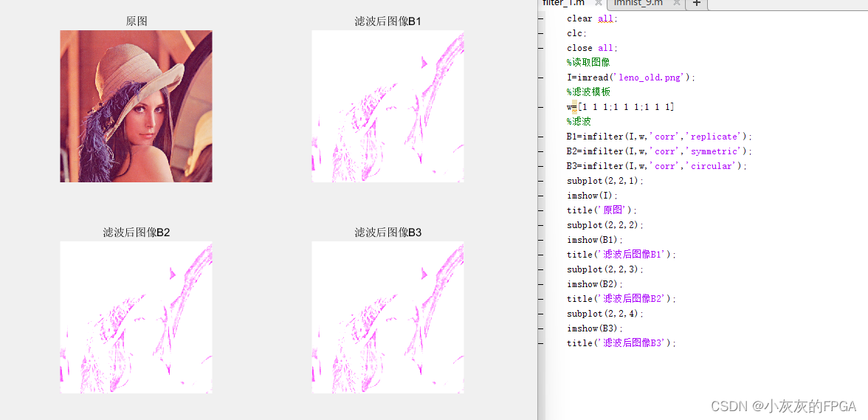This screenshot has width=868, height=420.
Task: Click the title('滤波后图像B2') code line
Action: point(621,299)
